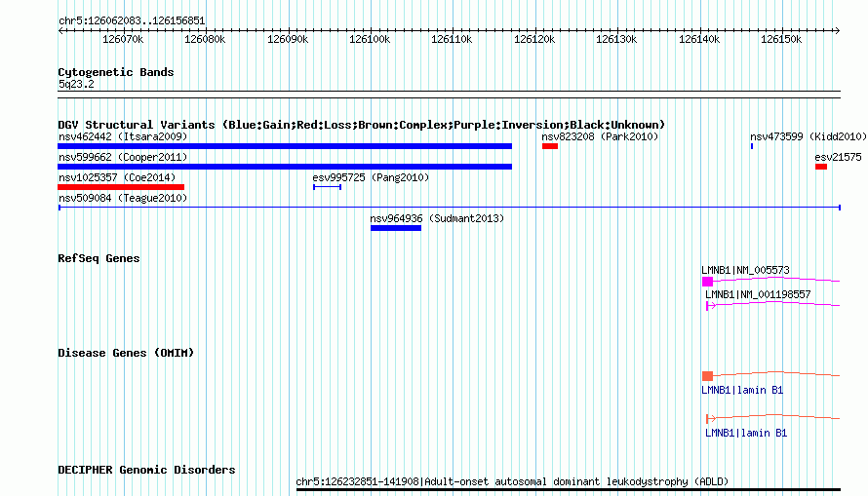Click the 'esv21575' label text
868x496 pixels.
click(x=838, y=157)
